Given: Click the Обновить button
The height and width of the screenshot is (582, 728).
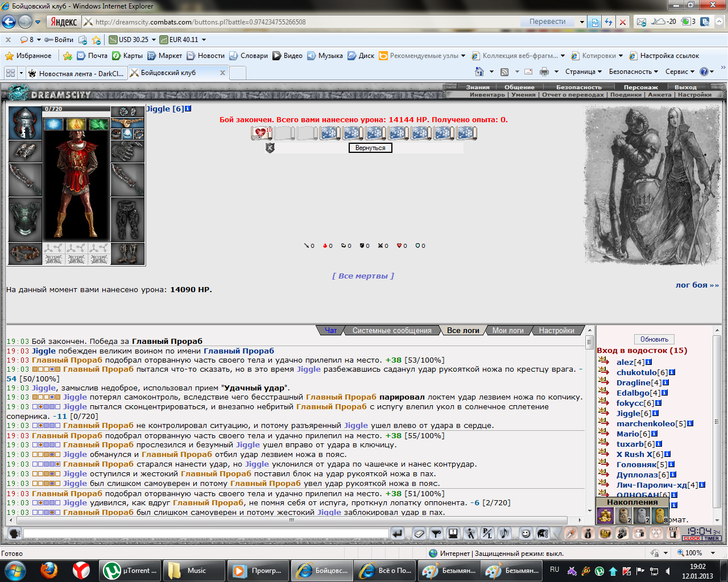Looking at the screenshot, I should [x=654, y=339].
